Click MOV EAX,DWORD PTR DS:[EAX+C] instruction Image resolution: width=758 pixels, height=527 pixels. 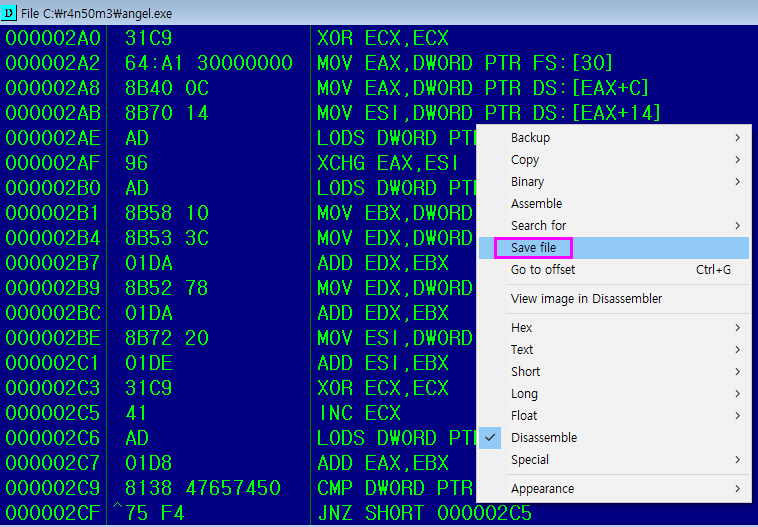click(482, 88)
